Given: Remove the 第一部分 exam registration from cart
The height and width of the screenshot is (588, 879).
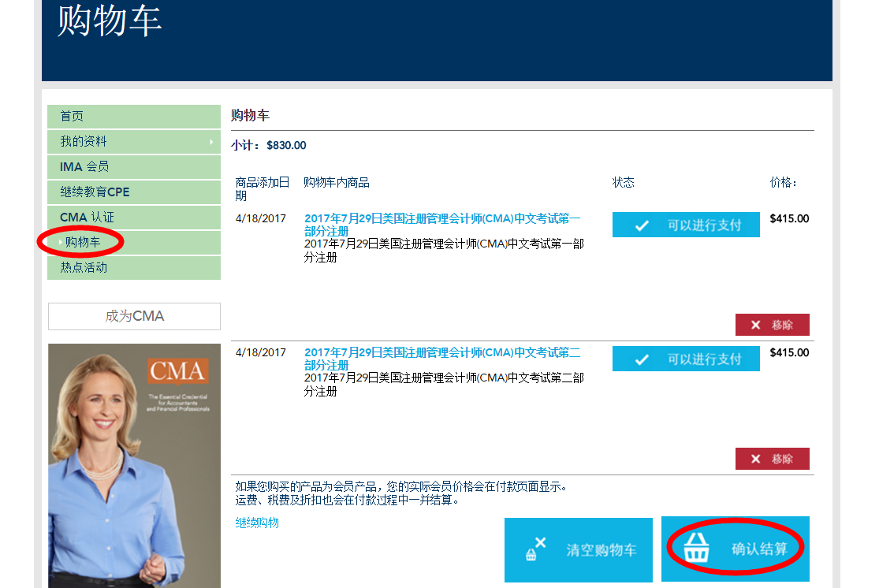Looking at the screenshot, I should 773,325.
